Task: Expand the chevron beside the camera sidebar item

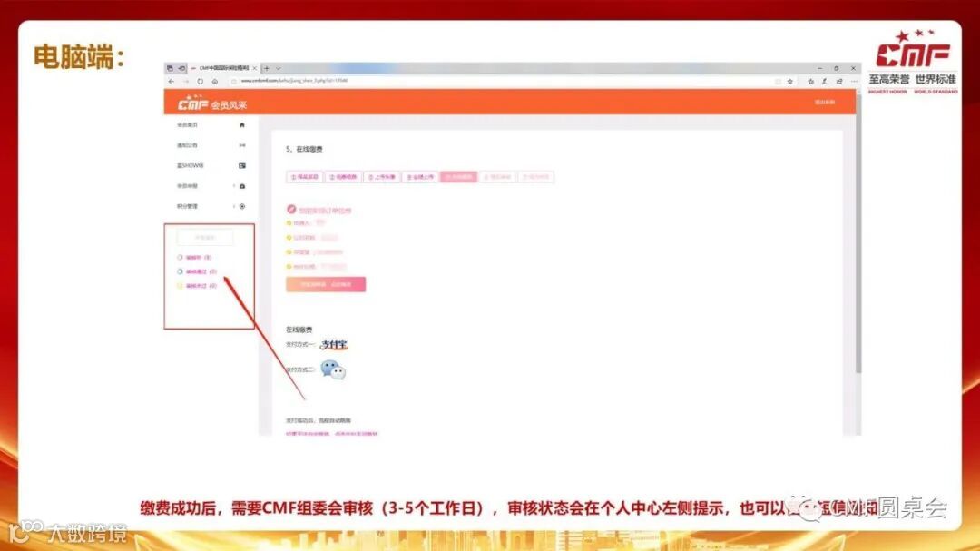Action: (x=234, y=186)
